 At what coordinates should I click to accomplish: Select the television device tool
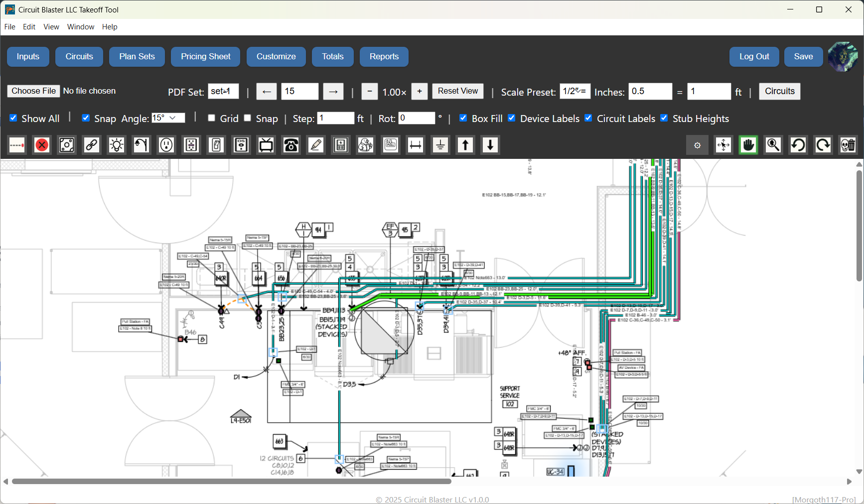pos(266,145)
